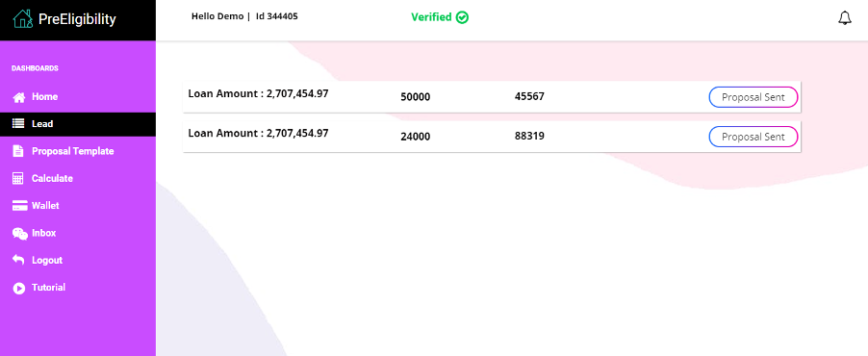868x356 pixels.
Task: Select the first loan row showing 45567
Action: tap(492, 97)
